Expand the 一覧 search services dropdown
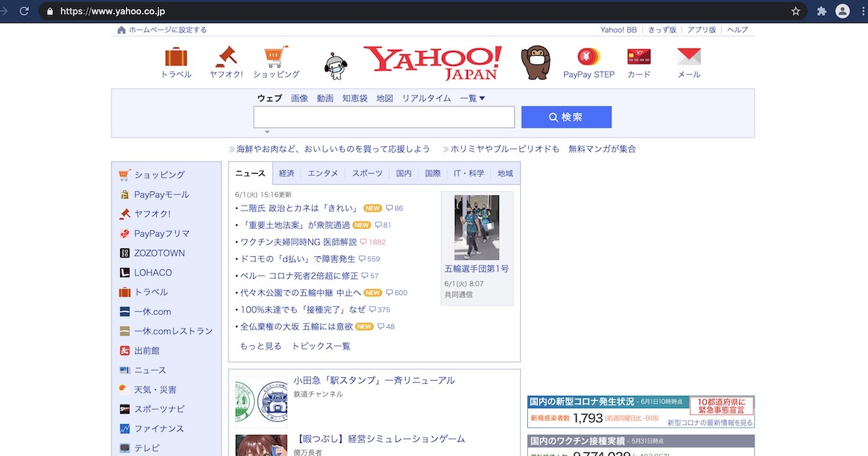This screenshot has height=456, width=868. click(x=472, y=98)
